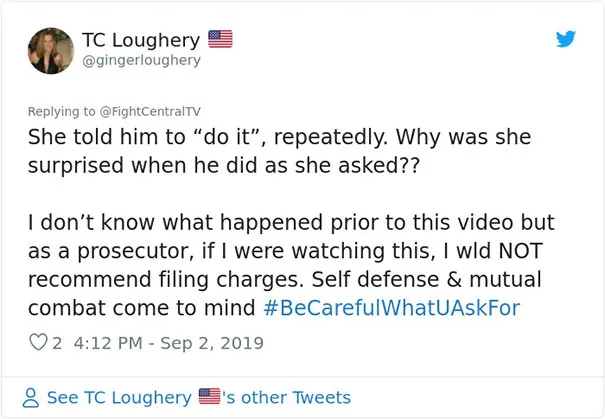The height and width of the screenshot is (419, 605).
Task: Click the 4:12 PM - Sep 2, 2019 timestamp
Action: pos(169,343)
